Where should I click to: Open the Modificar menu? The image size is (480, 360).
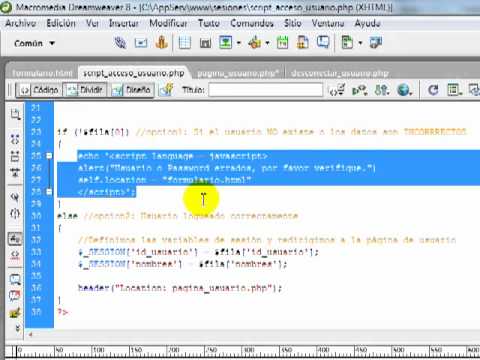[168, 23]
